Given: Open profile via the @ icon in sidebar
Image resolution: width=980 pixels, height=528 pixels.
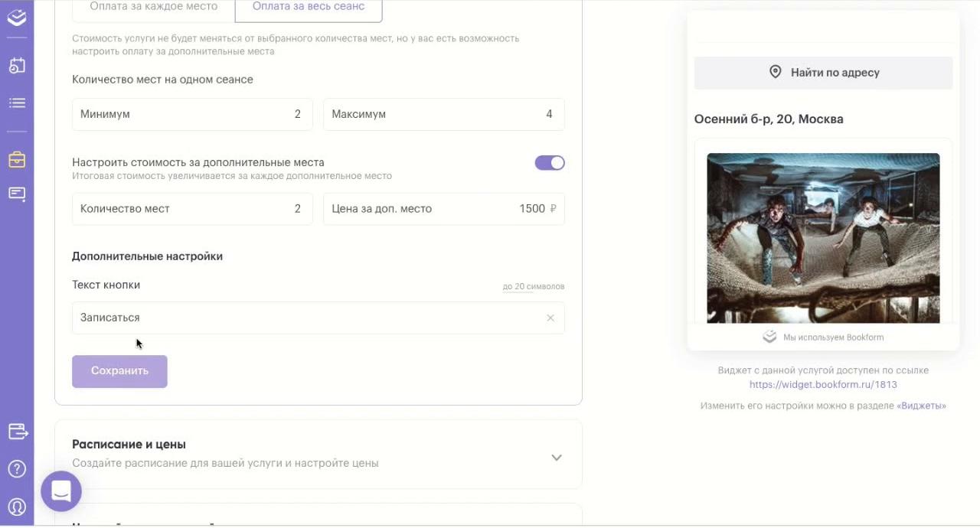Looking at the screenshot, I should 17,507.
